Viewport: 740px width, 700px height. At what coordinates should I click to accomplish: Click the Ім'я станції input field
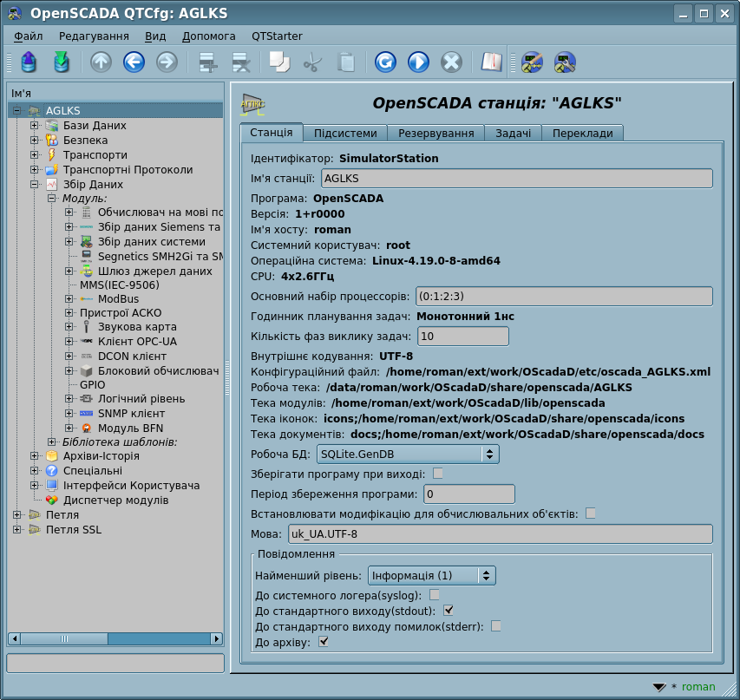pos(517,179)
